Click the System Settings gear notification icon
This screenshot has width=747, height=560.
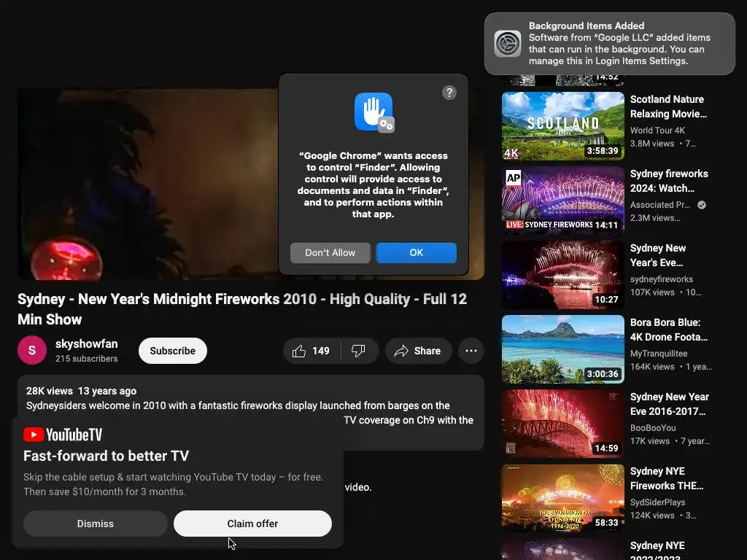(508, 43)
